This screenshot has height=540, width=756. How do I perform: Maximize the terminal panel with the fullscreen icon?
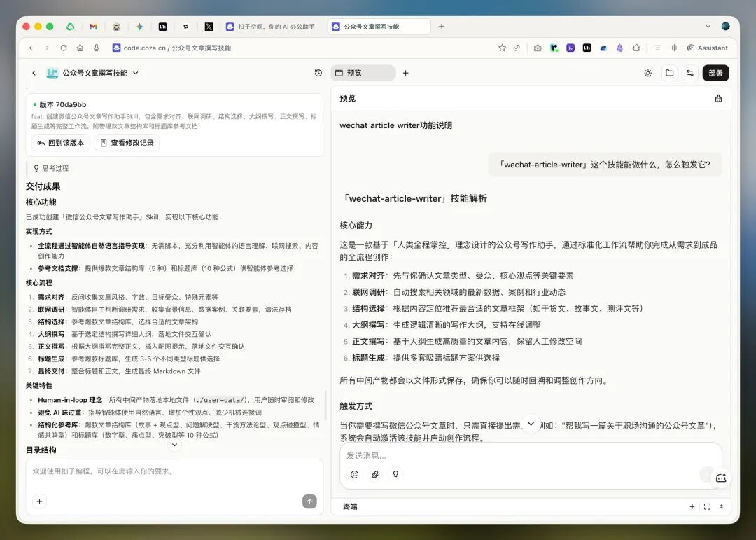click(x=707, y=506)
